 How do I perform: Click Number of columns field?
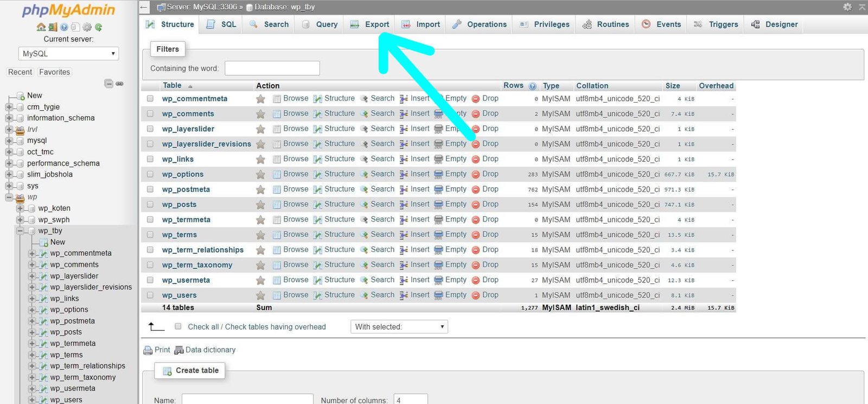click(411, 400)
